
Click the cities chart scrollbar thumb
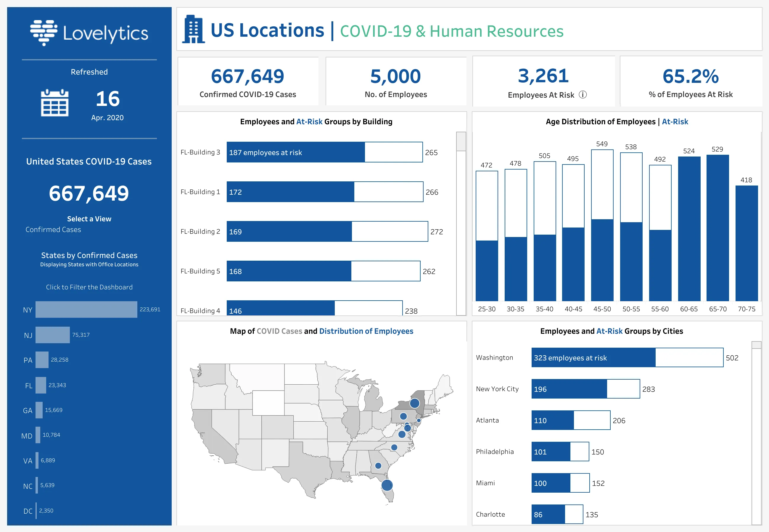[x=756, y=345]
